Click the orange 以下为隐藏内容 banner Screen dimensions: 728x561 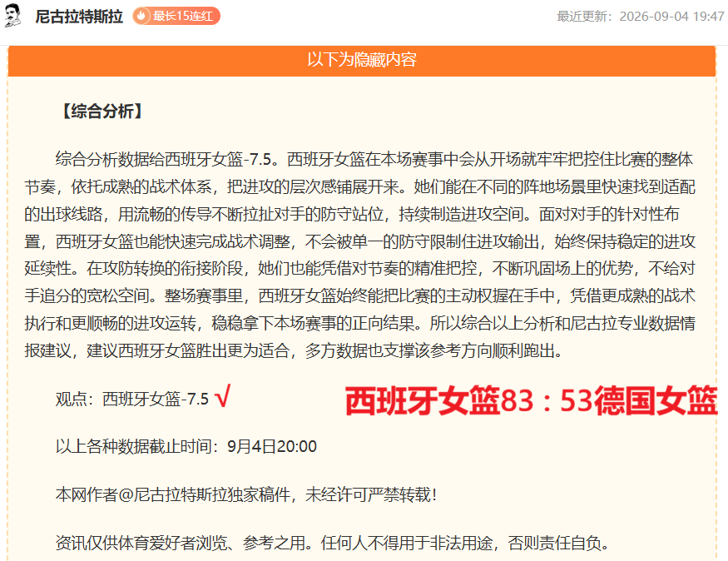click(x=362, y=60)
